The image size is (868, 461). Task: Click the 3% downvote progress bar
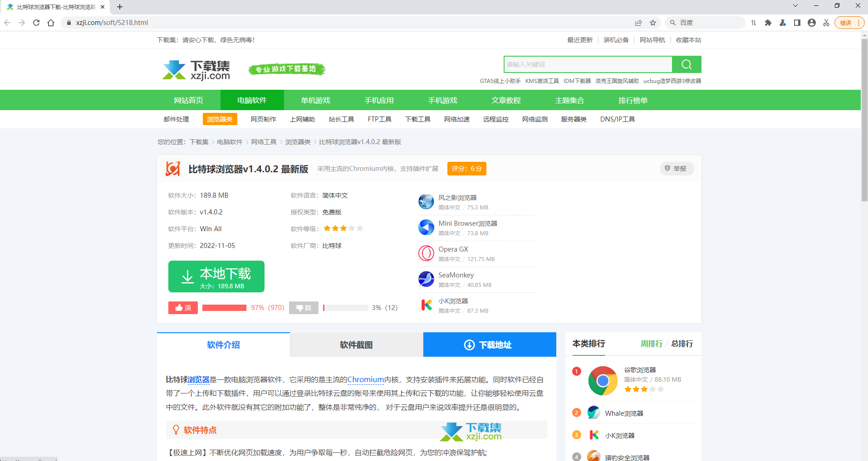pos(346,308)
